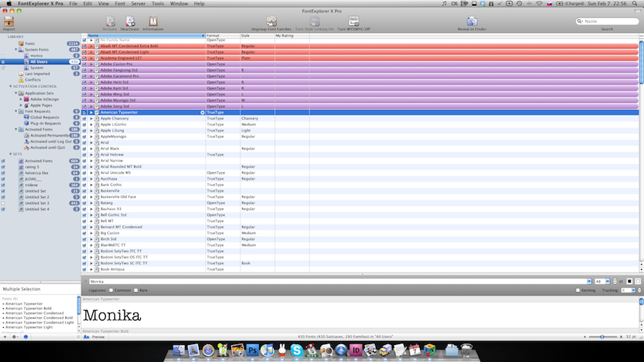Select Last Imported in the sidebar
This screenshot has width=644, height=362.
coord(37,74)
